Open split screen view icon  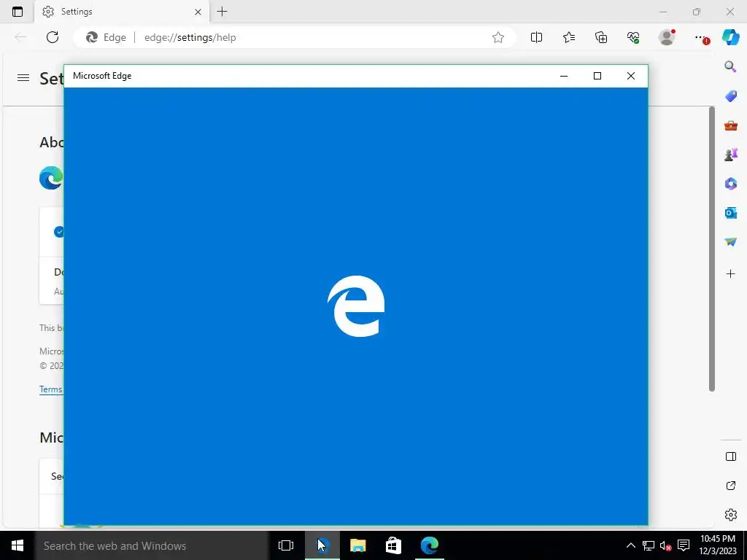click(x=536, y=37)
